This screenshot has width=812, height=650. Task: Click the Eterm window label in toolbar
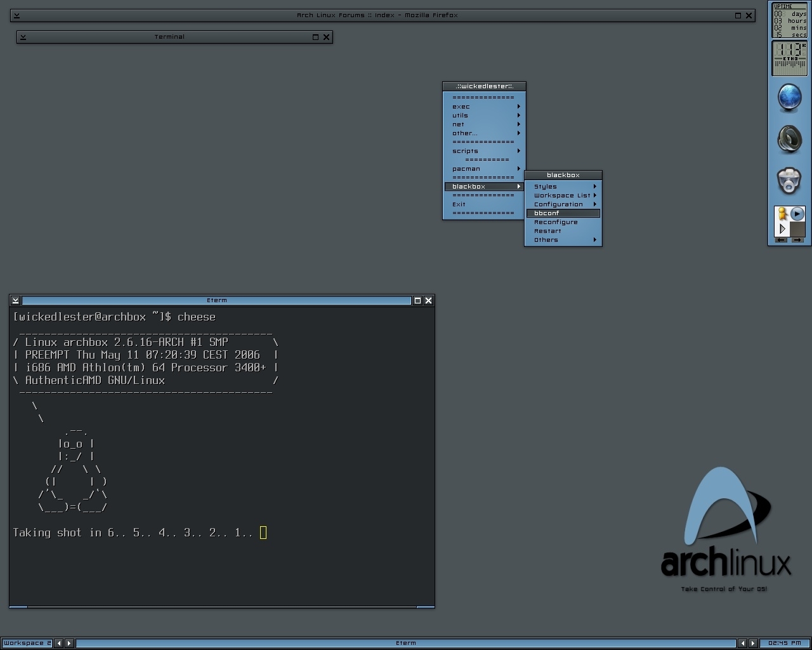click(x=406, y=643)
